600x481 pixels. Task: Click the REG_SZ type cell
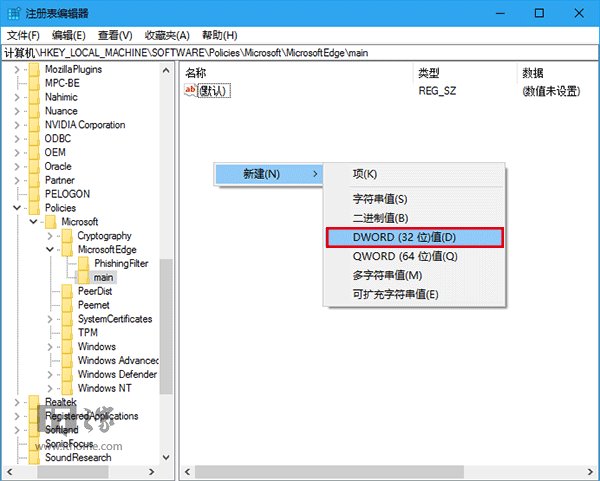[x=437, y=91]
